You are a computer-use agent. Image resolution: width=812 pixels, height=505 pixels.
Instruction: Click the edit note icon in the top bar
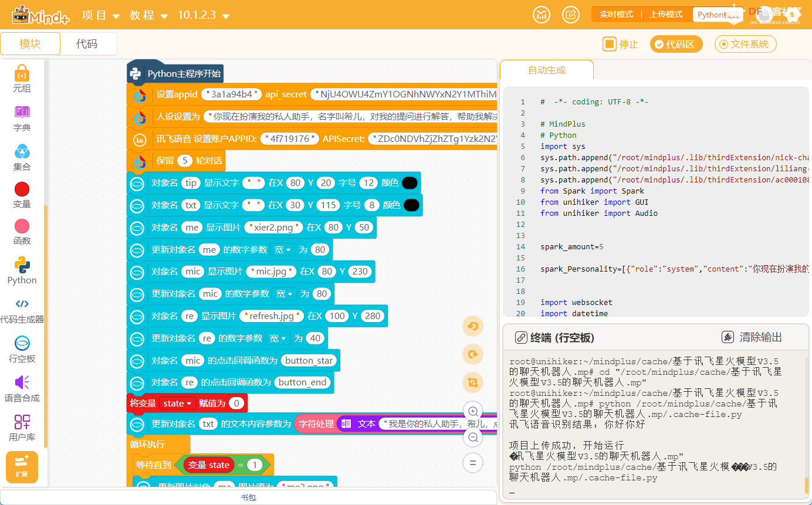(x=570, y=15)
